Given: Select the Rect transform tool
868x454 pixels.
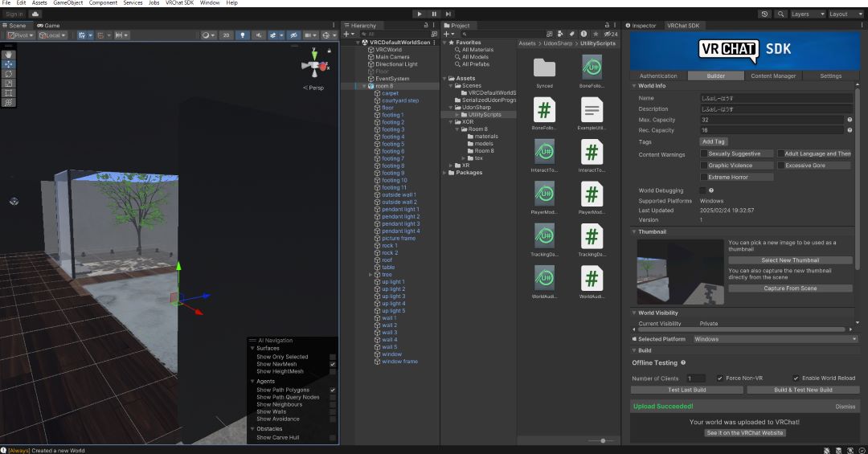Looking at the screenshot, I should [8, 92].
